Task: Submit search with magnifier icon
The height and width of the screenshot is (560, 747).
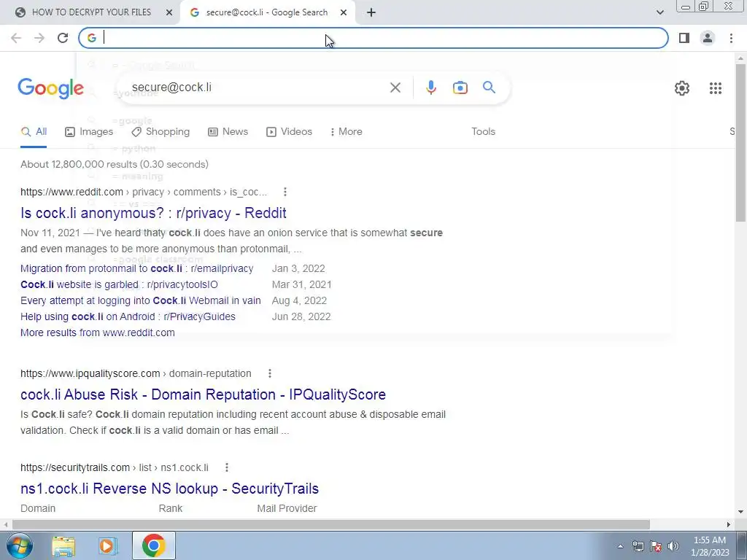Action: [489, 87]
